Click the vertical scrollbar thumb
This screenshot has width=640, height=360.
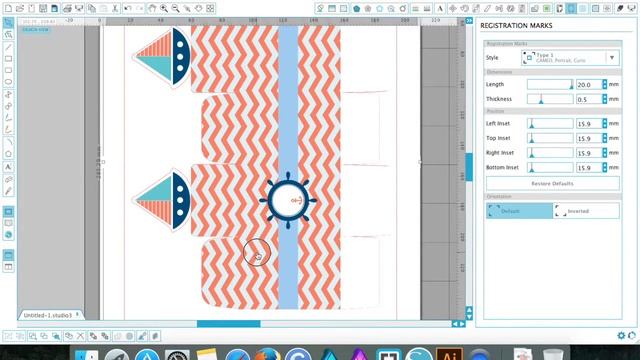pyautogui.click(x=469, y=167)
